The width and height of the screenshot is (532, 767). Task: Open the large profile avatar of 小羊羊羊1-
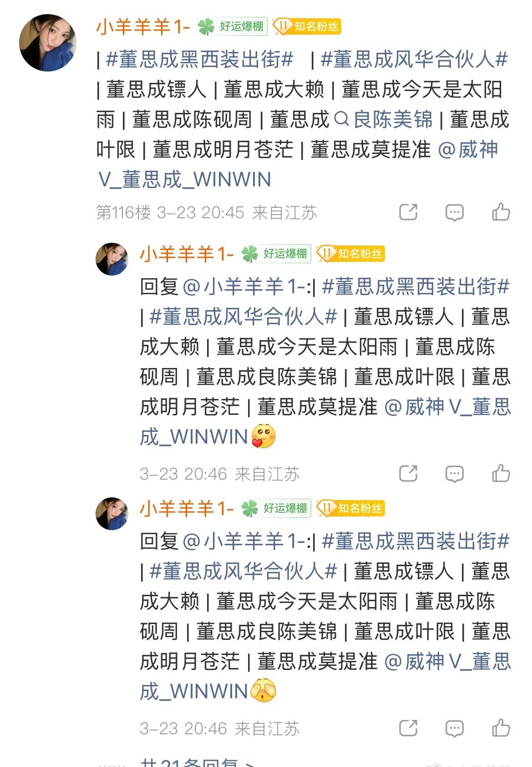click(47, 43)
